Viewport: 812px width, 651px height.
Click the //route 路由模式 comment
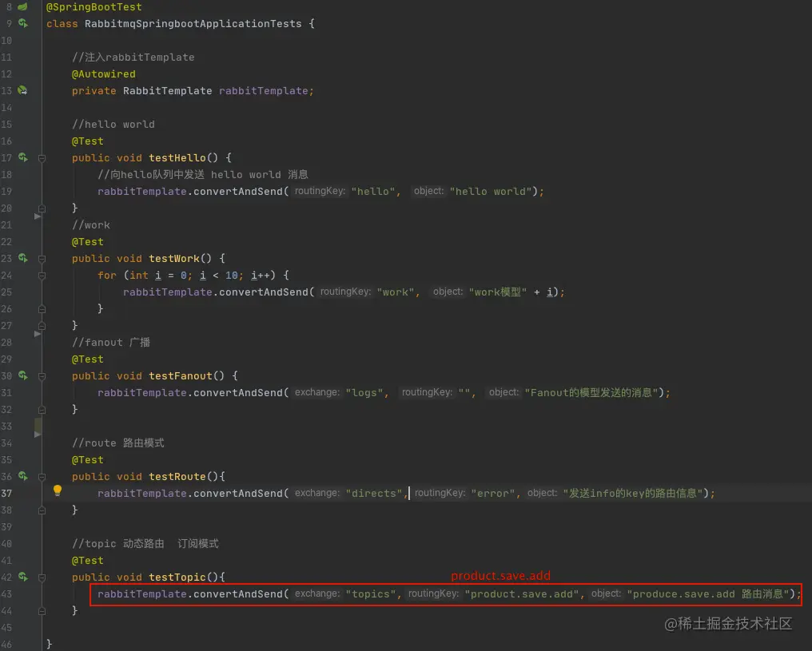tap(118, 443)
